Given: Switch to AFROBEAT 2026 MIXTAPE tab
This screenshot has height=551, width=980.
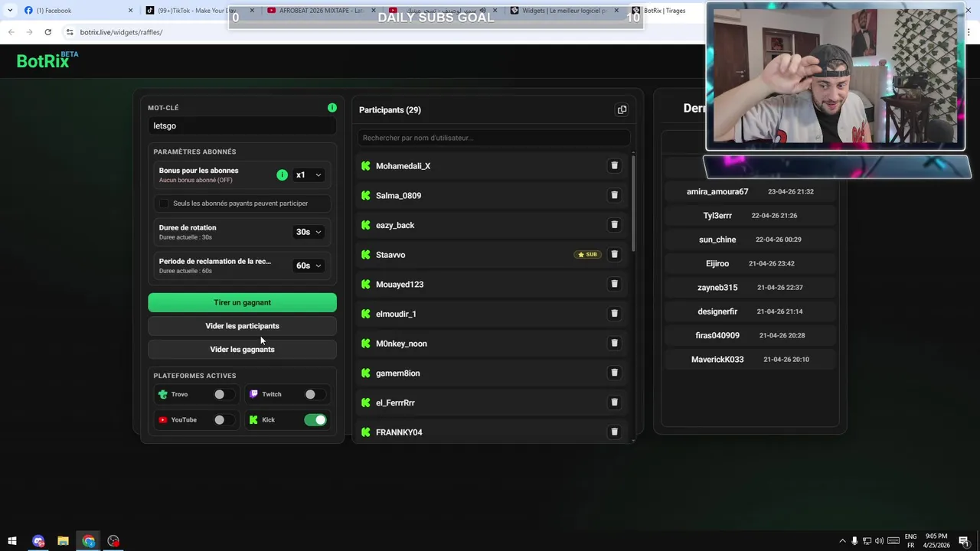Looking at the screenshot, I should click(321, 11).
